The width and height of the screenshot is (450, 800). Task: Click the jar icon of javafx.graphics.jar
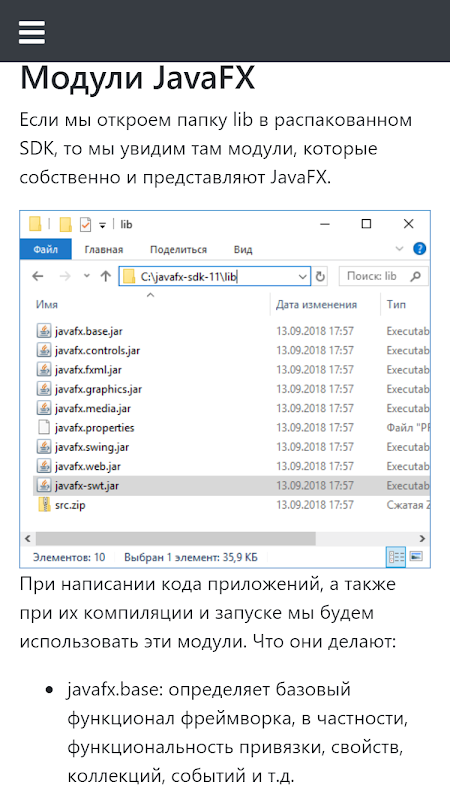coord(44,389)
